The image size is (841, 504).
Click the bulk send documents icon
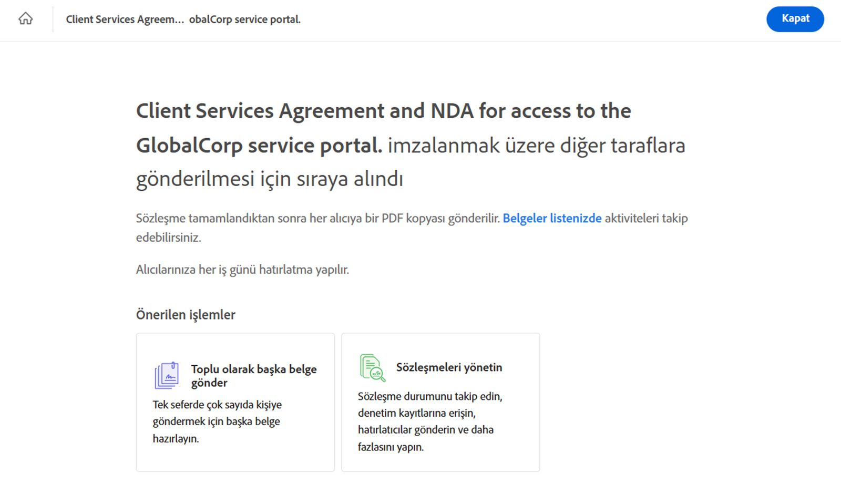pyautogui.click(x=167, y=375)
